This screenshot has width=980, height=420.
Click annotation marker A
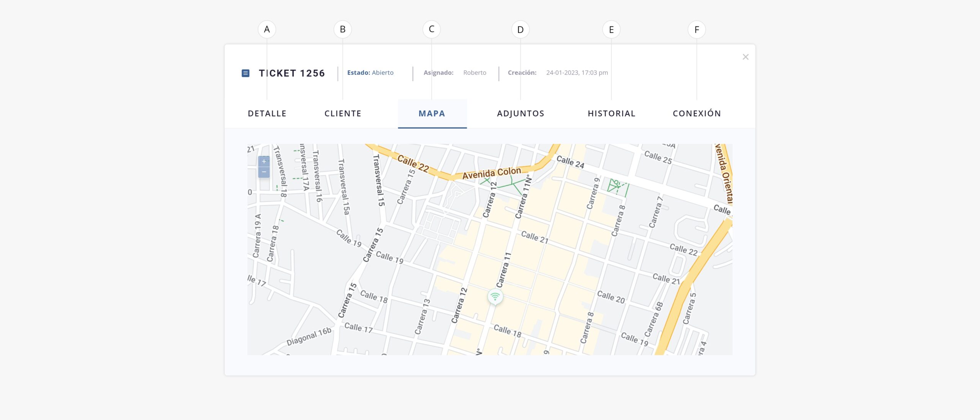tap(267, 29)
